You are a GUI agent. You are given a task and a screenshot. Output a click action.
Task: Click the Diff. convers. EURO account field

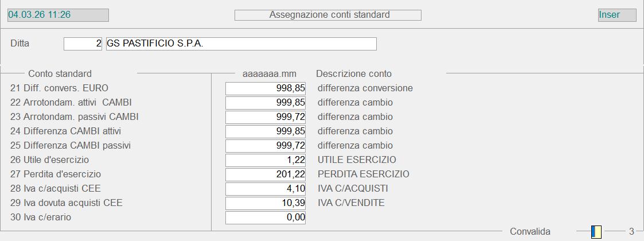pos(266,88)
